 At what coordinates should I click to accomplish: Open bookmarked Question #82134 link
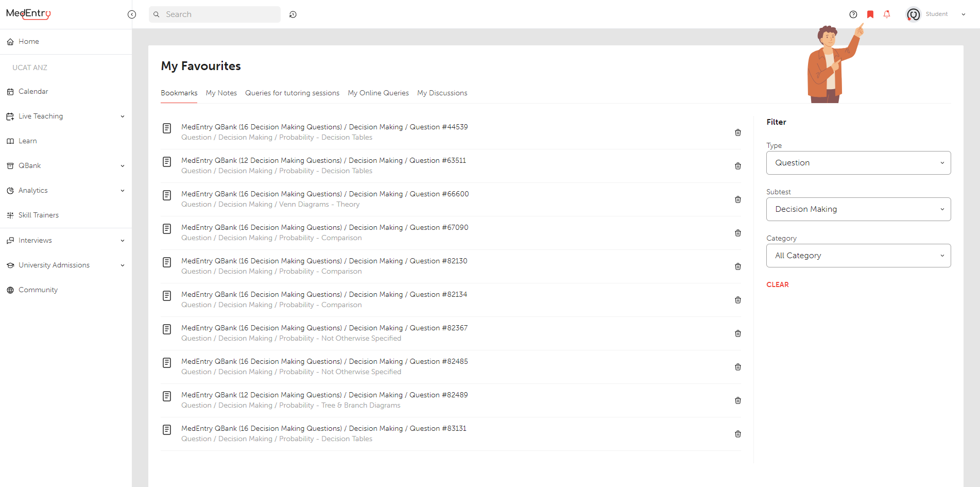324,294
